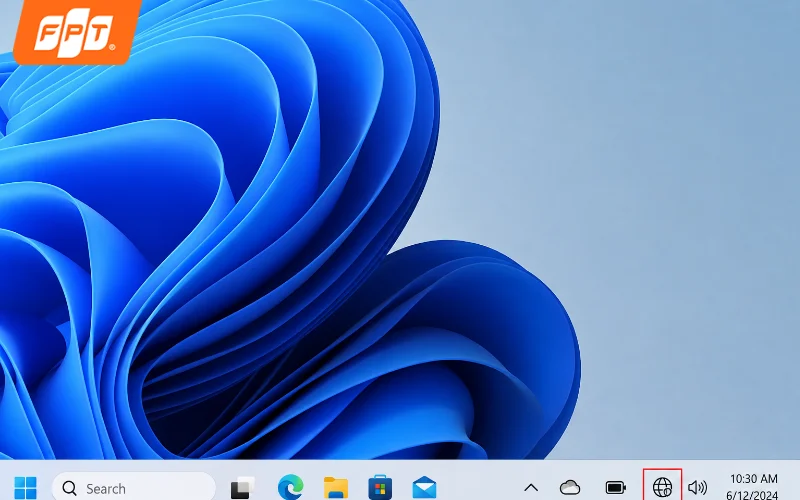Viewport: 800px width, 500px height.
Task: Open the OneDrive cloud tray icon
Action: click(x=570, y=488)
